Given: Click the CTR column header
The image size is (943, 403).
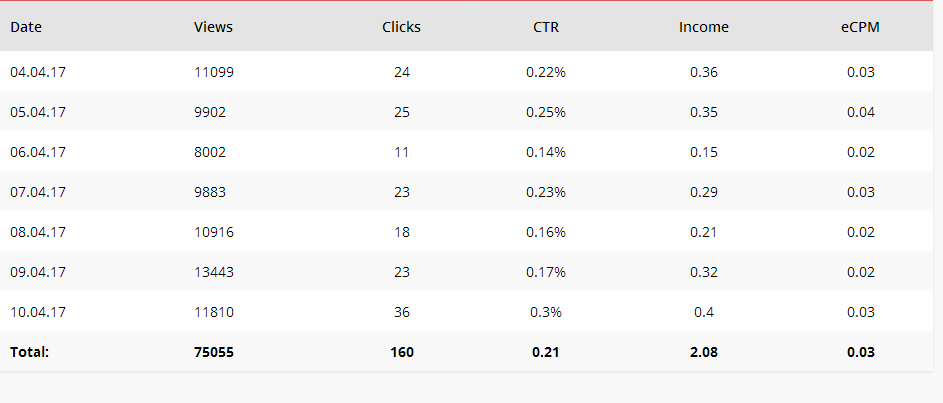Looking at the screenshot, I should pyautogui.click(x=545, y=27).
